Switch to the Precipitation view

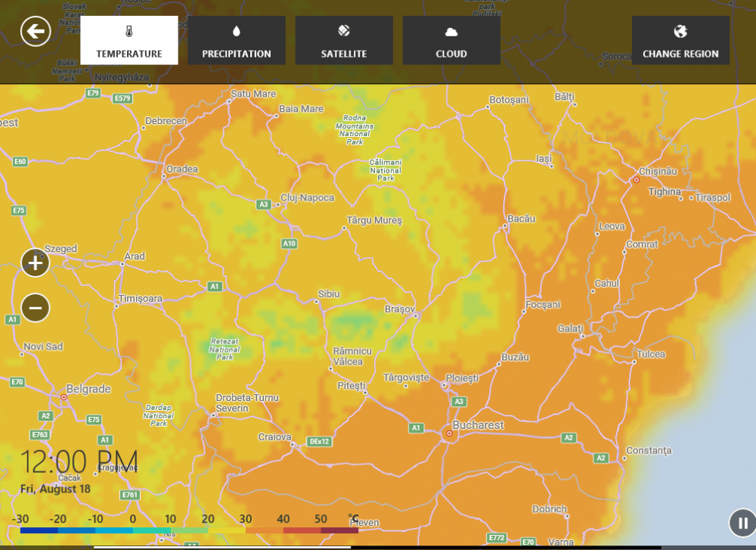pyautogui.click(x=237, y=41)
